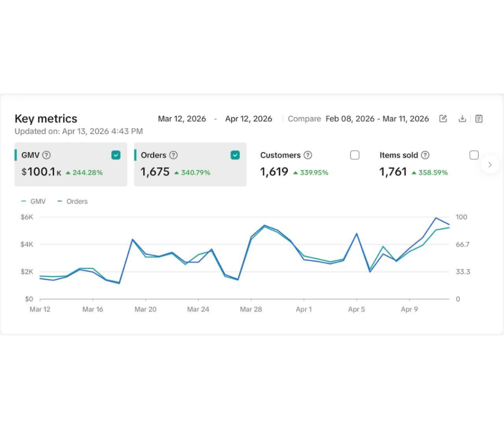Enable the Customers metric checkbox
Screen dimensions: 504x429
pyautogui.click(x=354, y=155)
